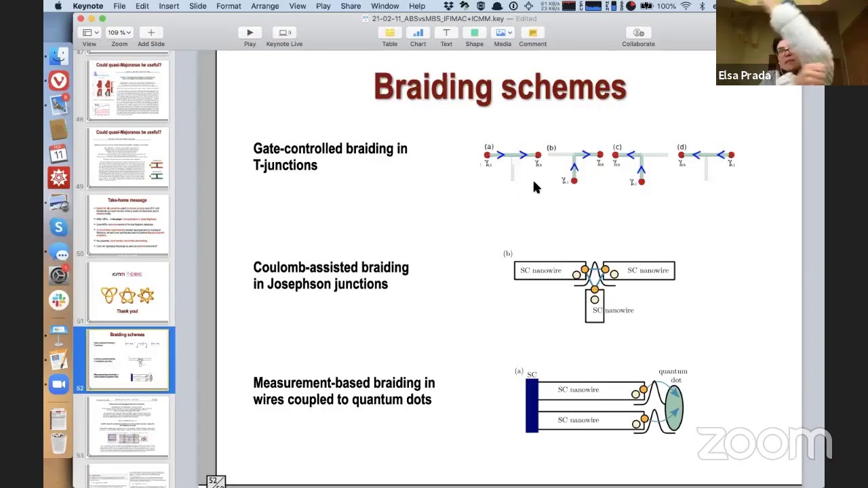This screenshot has width=868, height=488.
Task: Insert a Shape from the toolbar
Action: (475, 33)
